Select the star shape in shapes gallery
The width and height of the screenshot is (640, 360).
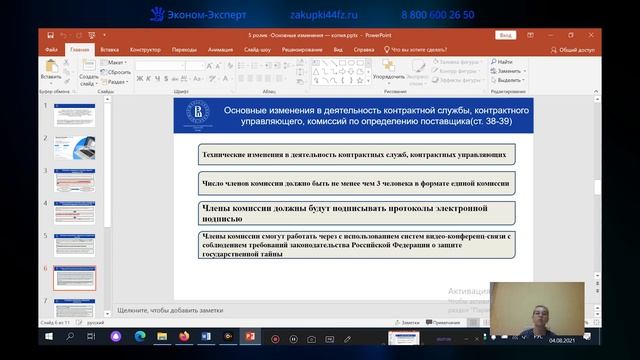(360, 80)
